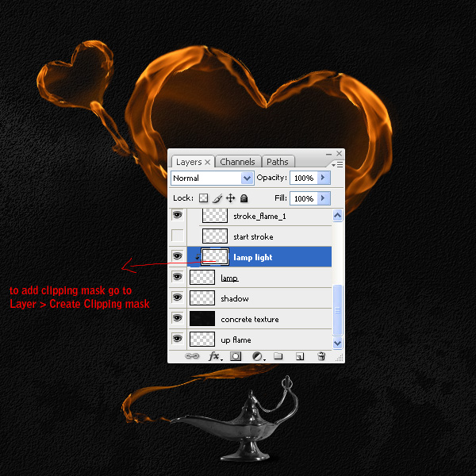Lock image pixels brush icon
The height and width of the screenshot is (476, 476).
click(x=217, y=198)
